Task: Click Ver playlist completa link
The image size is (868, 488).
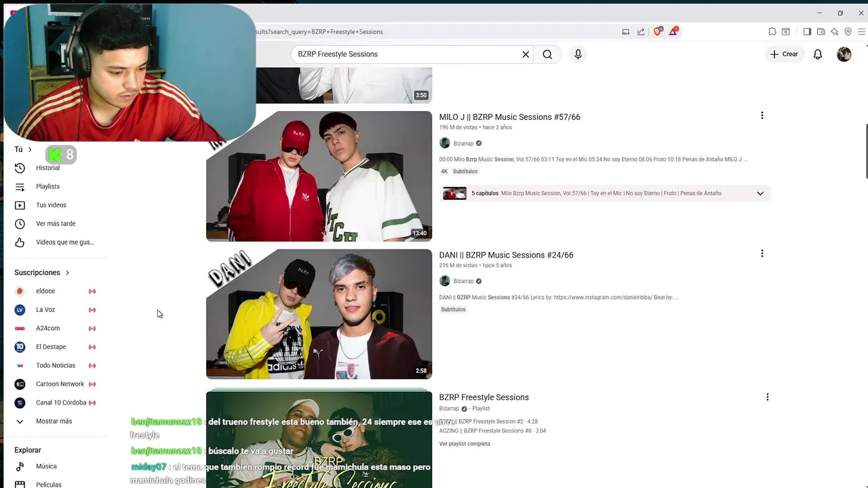Action: point(465,444)
